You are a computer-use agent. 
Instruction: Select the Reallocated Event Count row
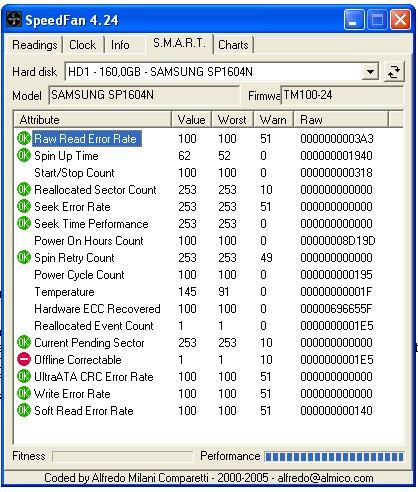[x=209, y=325]
